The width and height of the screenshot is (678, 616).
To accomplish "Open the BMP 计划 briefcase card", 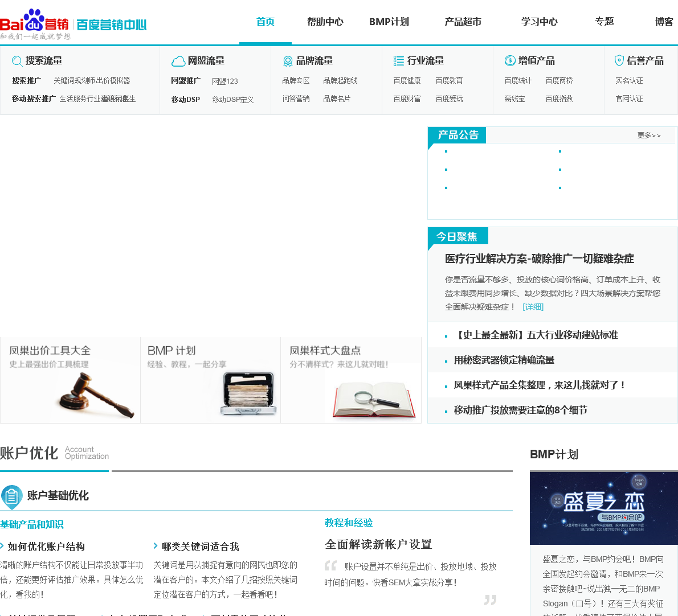I will click(211, 380).
